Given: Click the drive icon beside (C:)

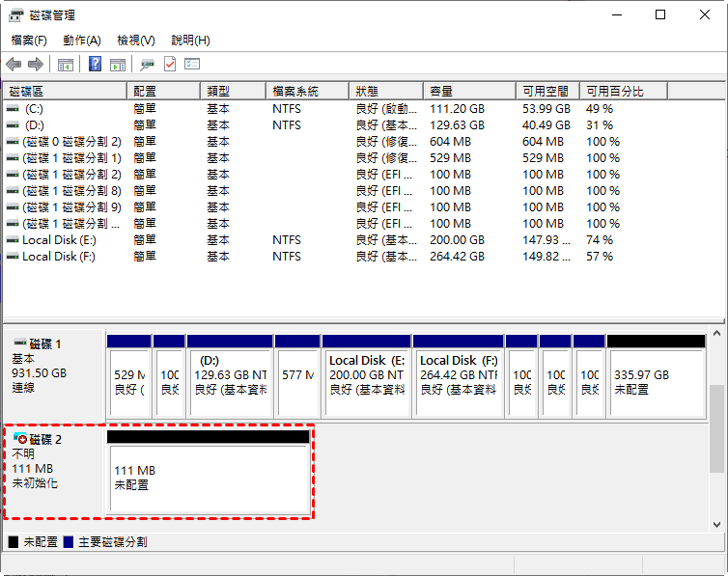Looking at the screenshot, I should (13, 109).
